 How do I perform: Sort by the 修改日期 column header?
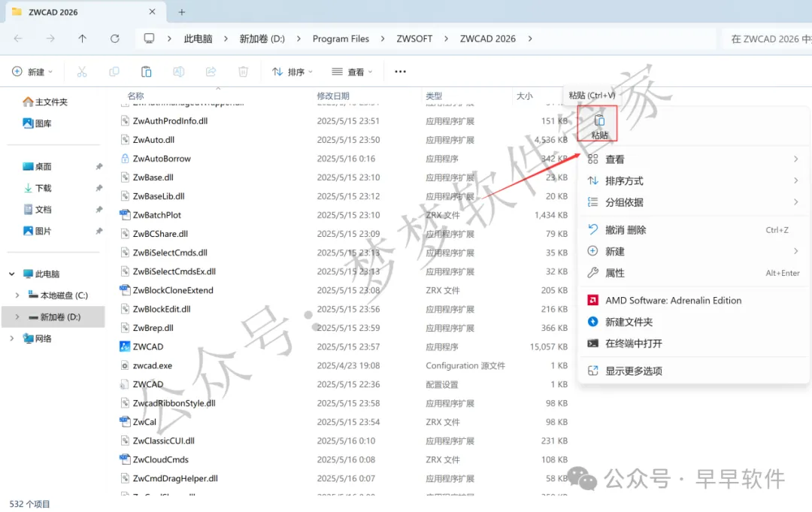point(333,95)
